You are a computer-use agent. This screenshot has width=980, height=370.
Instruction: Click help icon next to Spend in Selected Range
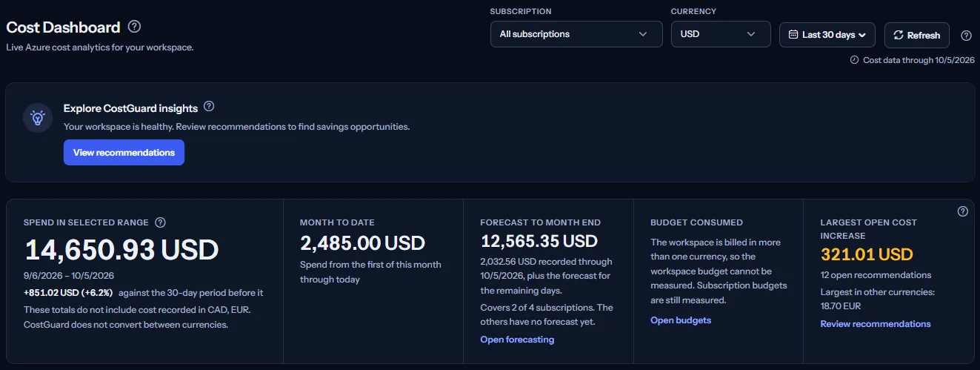(160, 222)
